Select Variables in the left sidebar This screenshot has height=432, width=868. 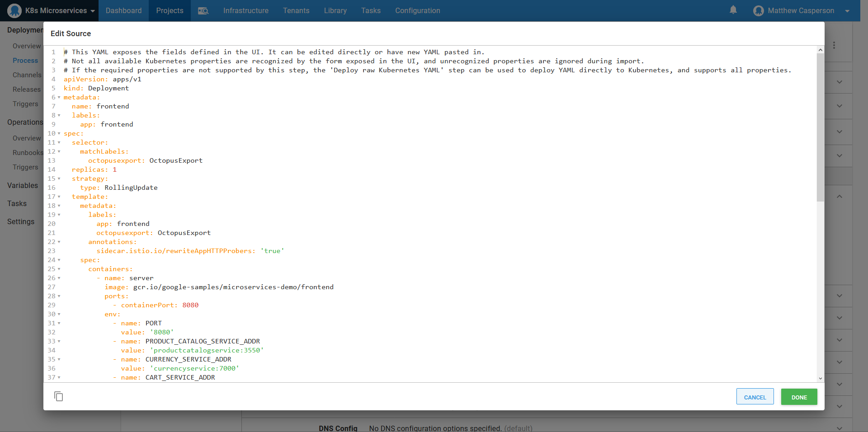pos(22,185)
